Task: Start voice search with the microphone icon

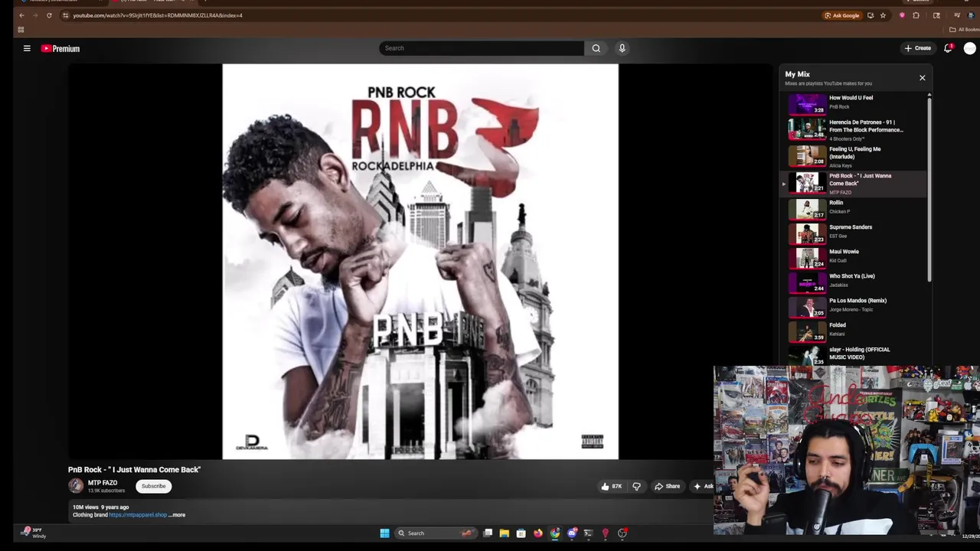Action: tap(622, 48)
